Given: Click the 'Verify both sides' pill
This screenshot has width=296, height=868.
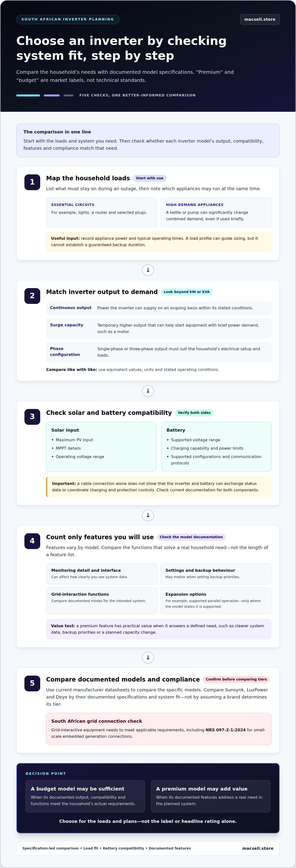Looking at the screenshot, I should (194, 413).
